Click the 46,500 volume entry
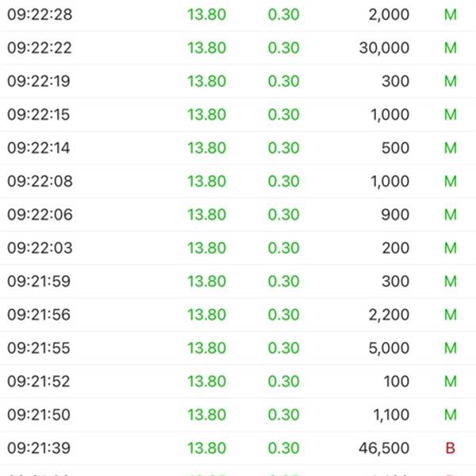Image resolution: width=476 pixels, height=476 pixels. (384, 448)
